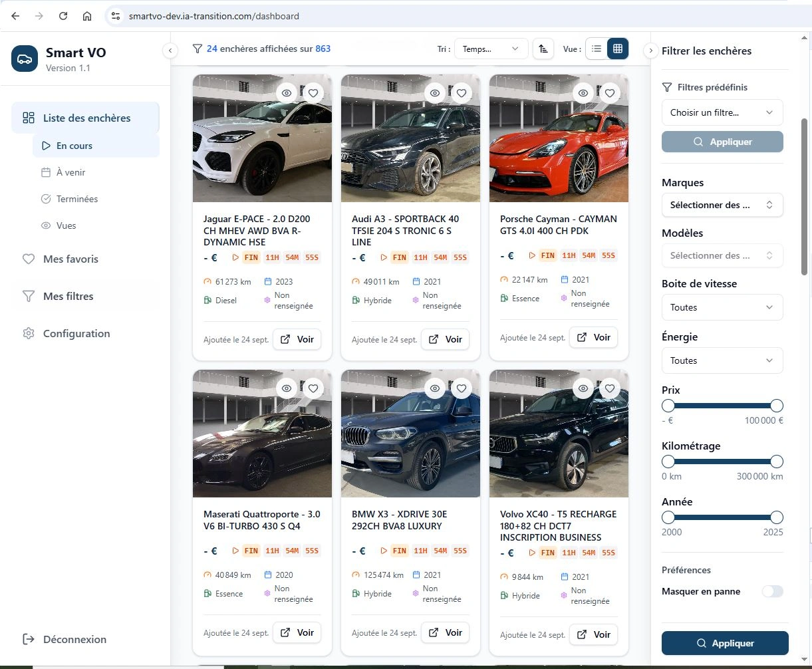Mark BMW X3 as viewed eye icon
This screenshot has height=669, width=812.
pyautogui.click(x=435, y=389)
